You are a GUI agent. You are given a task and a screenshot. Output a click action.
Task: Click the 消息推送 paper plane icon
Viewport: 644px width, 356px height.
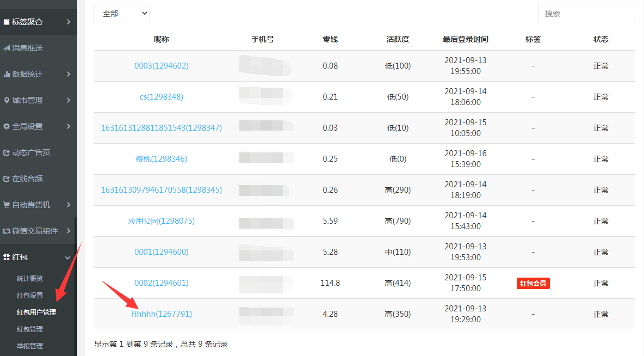[7, 48]
